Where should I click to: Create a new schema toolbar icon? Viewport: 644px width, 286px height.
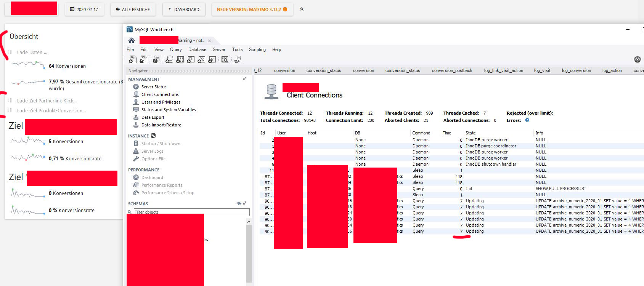169,59
